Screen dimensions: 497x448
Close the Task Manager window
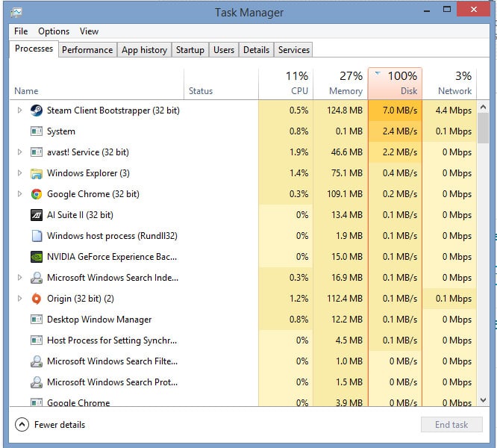[x=474, y=10]
